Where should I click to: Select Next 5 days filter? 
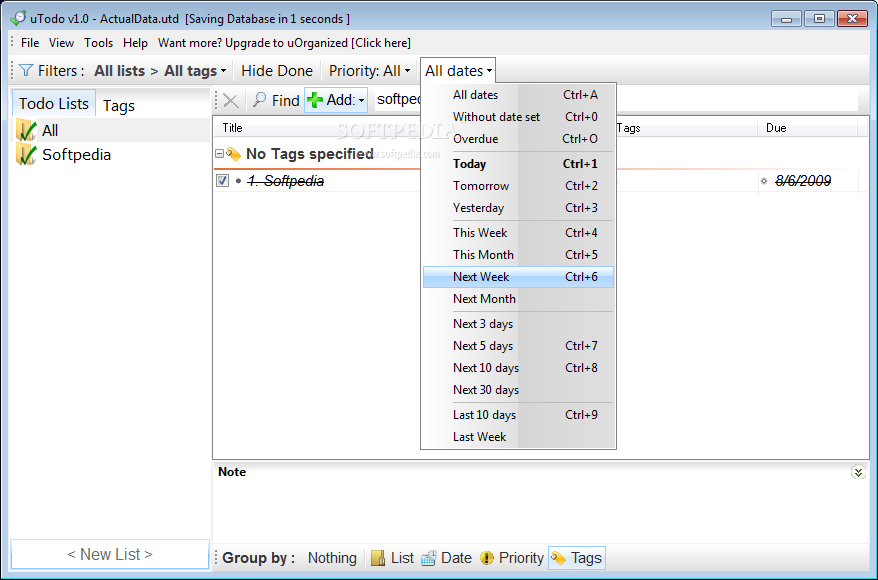(x=519, y=346)
